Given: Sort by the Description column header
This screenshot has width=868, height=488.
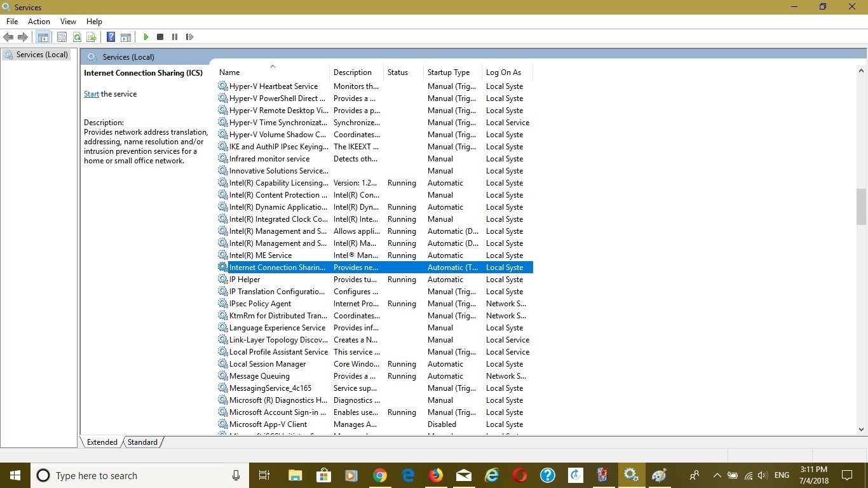Looking at the screenshot, I should (x=356, y=72).
